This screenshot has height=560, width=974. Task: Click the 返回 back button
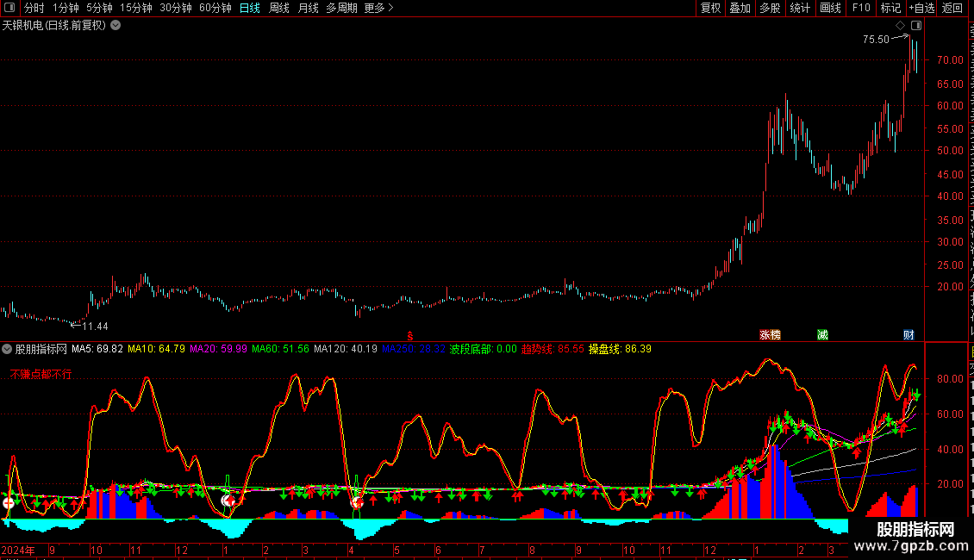[952, 8]
